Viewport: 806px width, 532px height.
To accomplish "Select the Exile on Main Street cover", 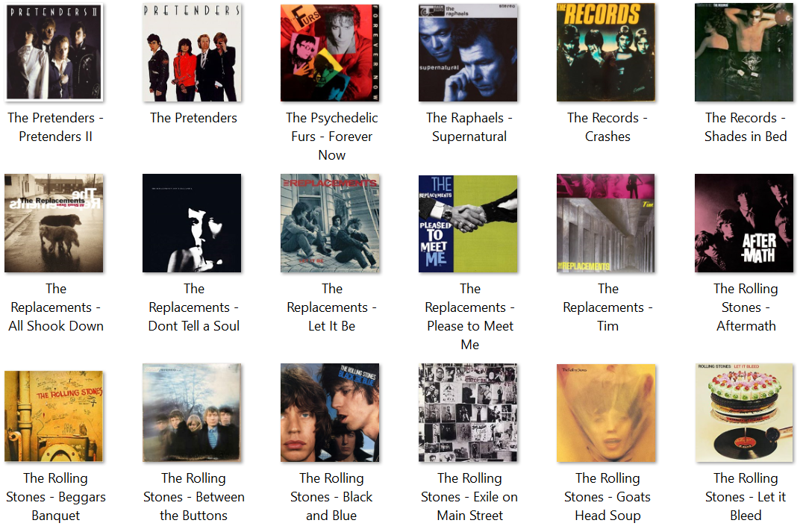I will [x=468, y=413].
